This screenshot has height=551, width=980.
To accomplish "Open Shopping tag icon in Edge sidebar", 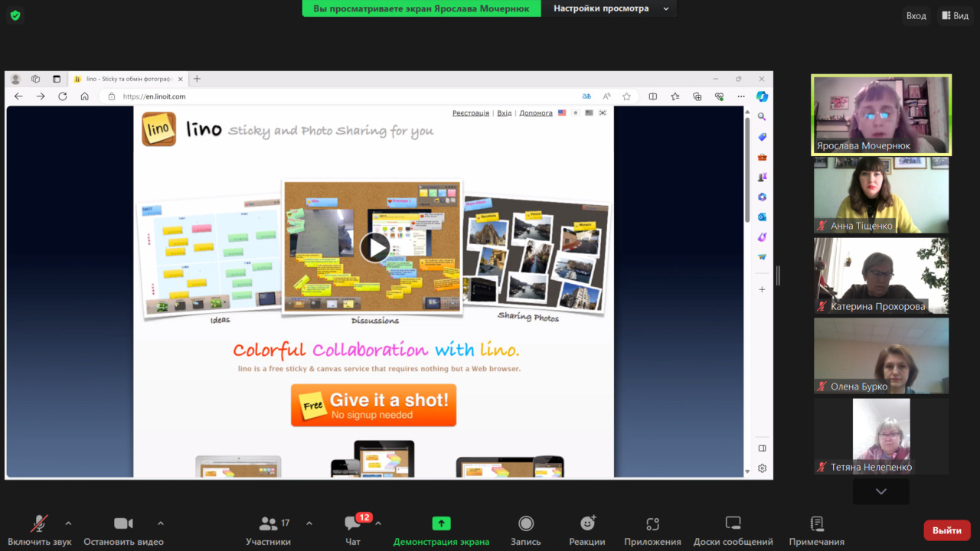I will tap(762, 137).
